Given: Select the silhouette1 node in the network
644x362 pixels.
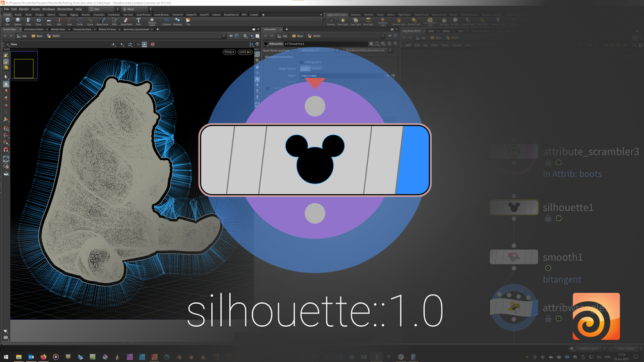Looking at the screenshot, I should (514, 207).
